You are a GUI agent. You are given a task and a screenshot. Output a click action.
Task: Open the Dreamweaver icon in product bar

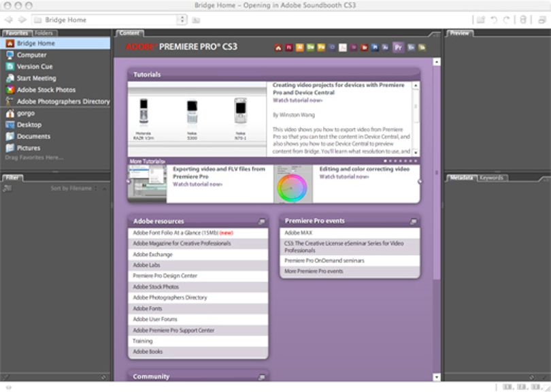(x=311, y=48)
